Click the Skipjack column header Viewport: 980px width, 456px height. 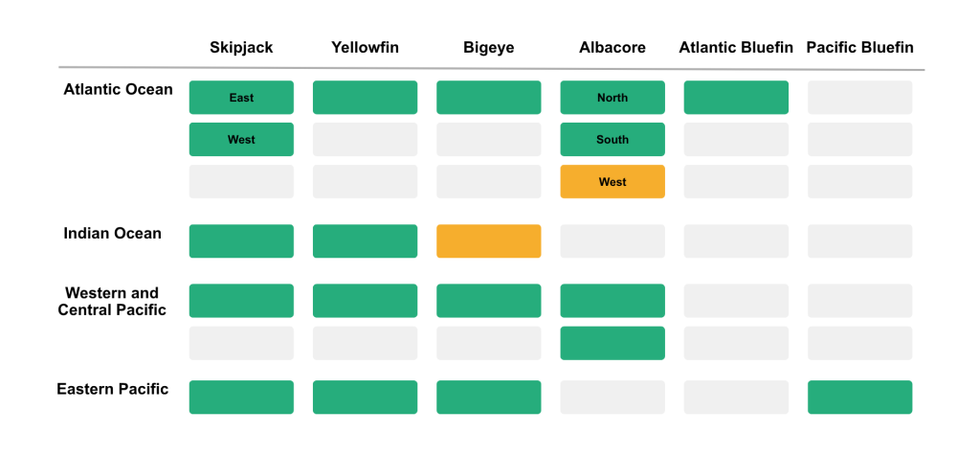coord(241,48)
